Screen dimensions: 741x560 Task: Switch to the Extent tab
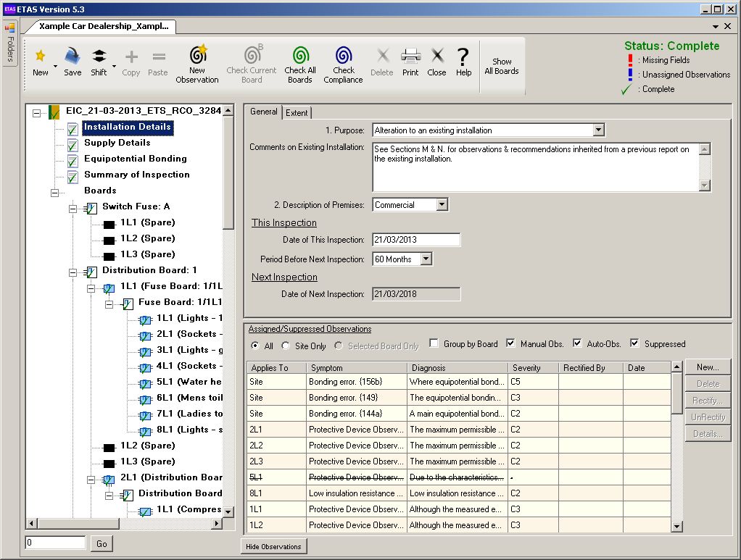[x=297, y=112]
